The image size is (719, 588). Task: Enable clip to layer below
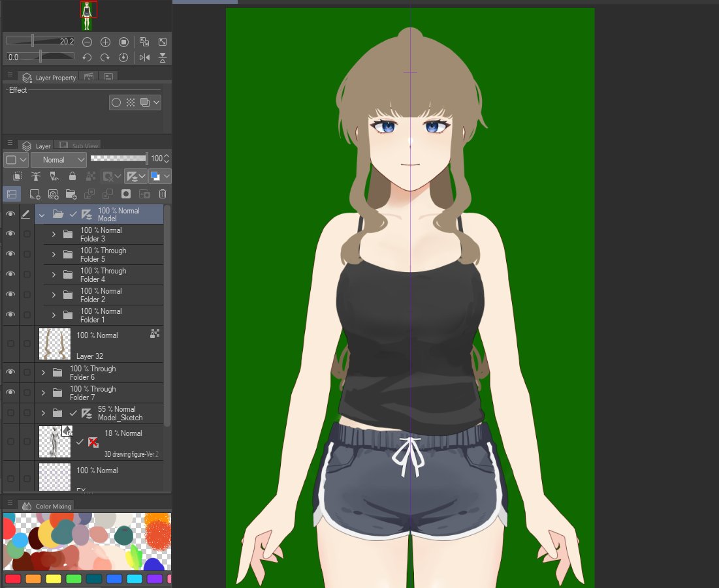(17, 176)
